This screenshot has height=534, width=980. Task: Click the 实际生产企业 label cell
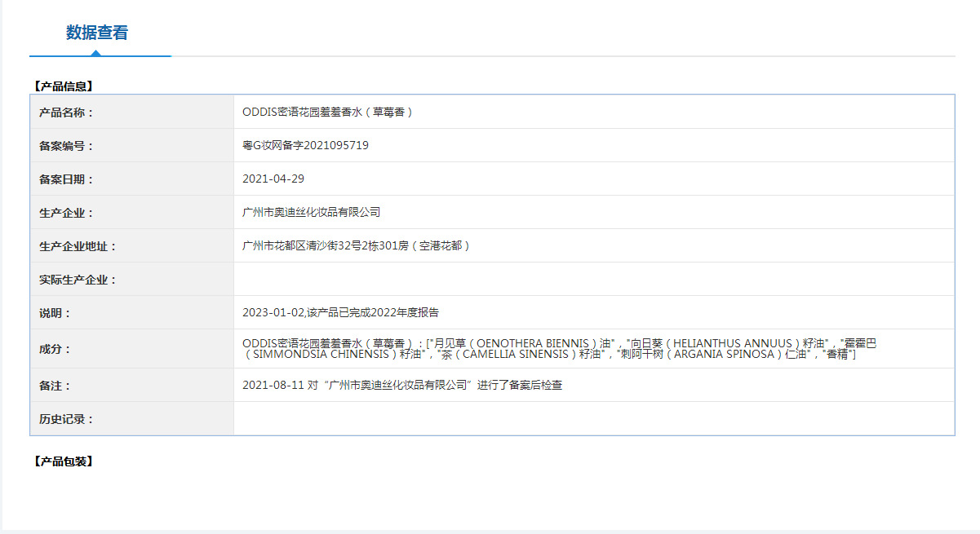[x=132, y=280]
